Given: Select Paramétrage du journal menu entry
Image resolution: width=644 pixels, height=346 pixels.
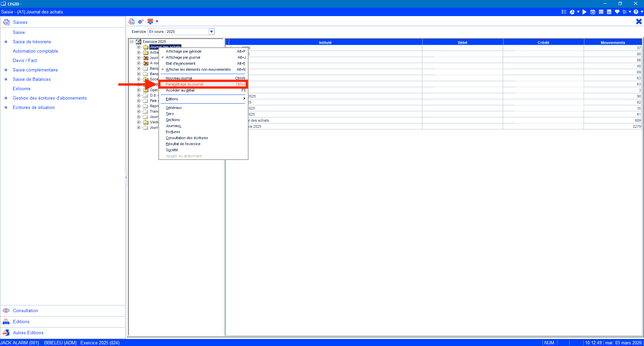Looking at the screenshot, I should (203, 84).
